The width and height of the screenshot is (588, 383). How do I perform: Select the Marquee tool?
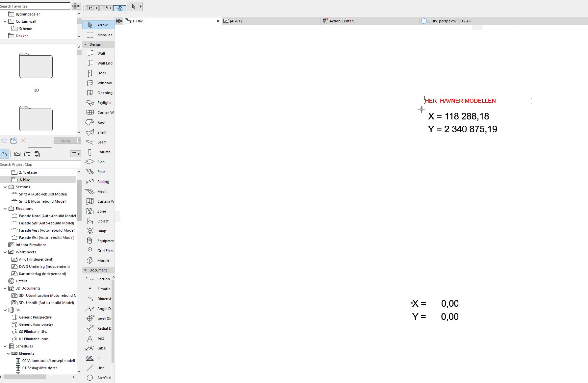[x=98, y=35]
